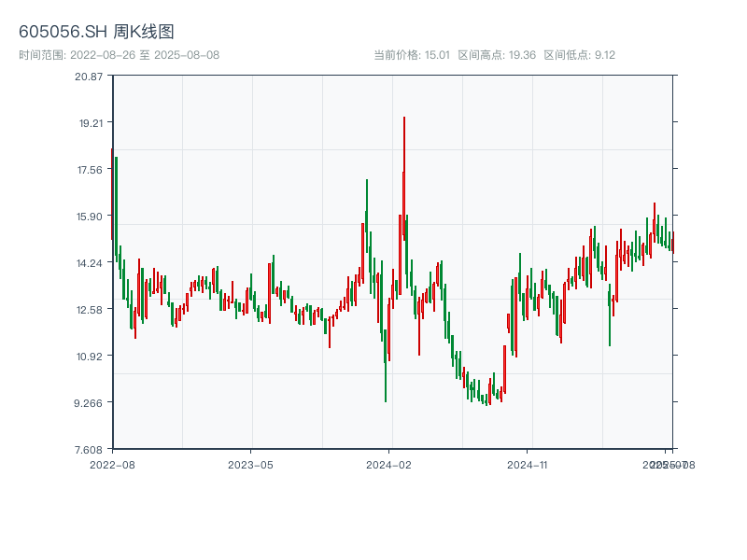Click the y-axis label 17.56
The height and width of the screenshot is (560, 747).
tap(90, 170)
